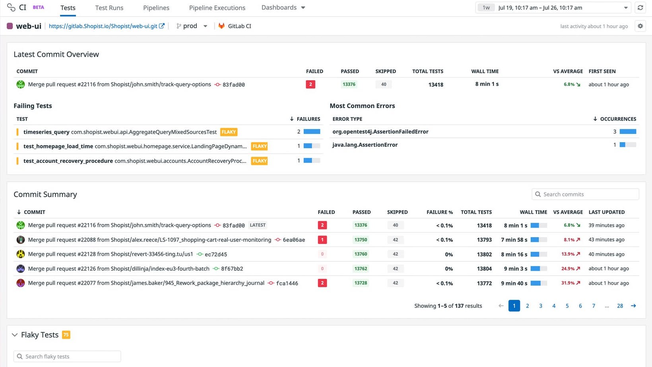Go to page 28 of commits
The height and width of the screenshot is (367, 652).
tap(620, 306)
